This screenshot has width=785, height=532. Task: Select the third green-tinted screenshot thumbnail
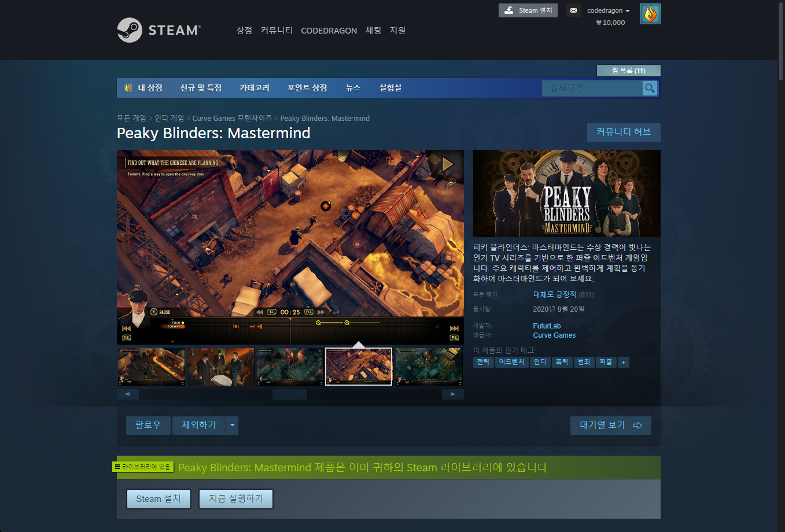290,367
